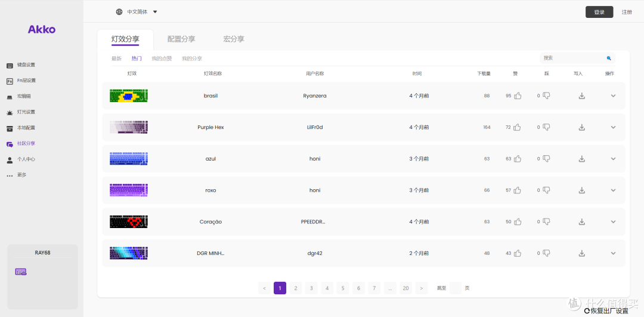
Task: Jump to page 20
Action: pos(406,288)
